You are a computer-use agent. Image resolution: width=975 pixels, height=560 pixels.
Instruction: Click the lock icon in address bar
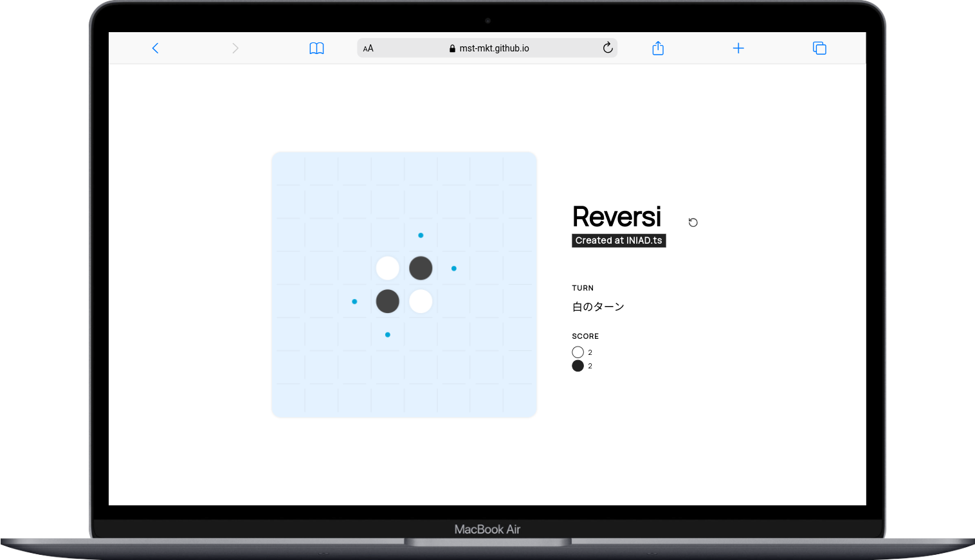click(452, 48)
